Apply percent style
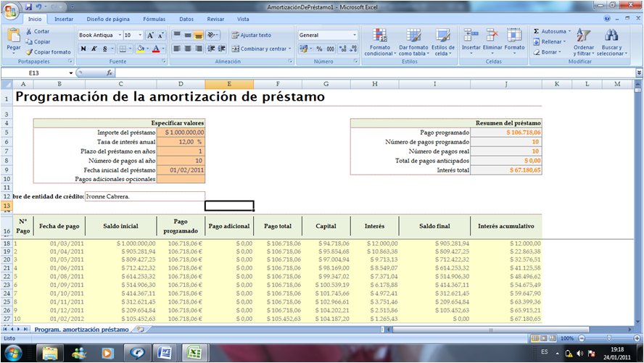Viewport: 644px width, 363px height. [x=319, y=49]
